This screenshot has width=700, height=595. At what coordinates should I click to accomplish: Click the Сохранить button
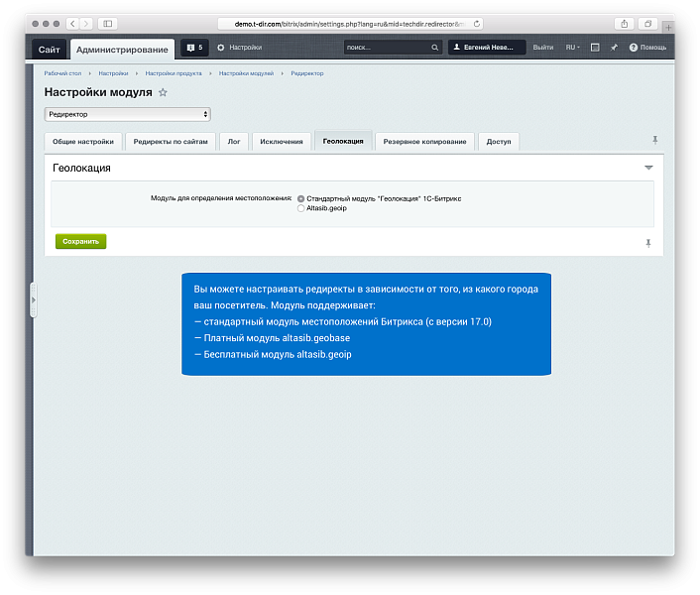click(80, 242)
